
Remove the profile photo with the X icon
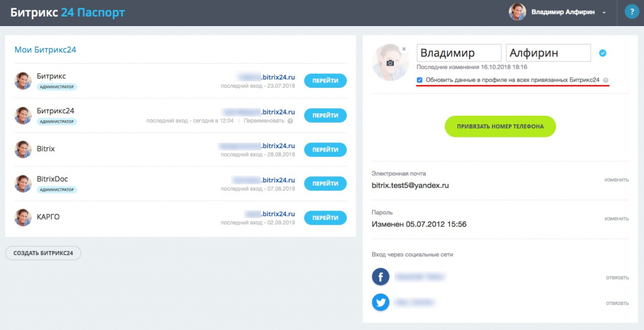point(403,49)
